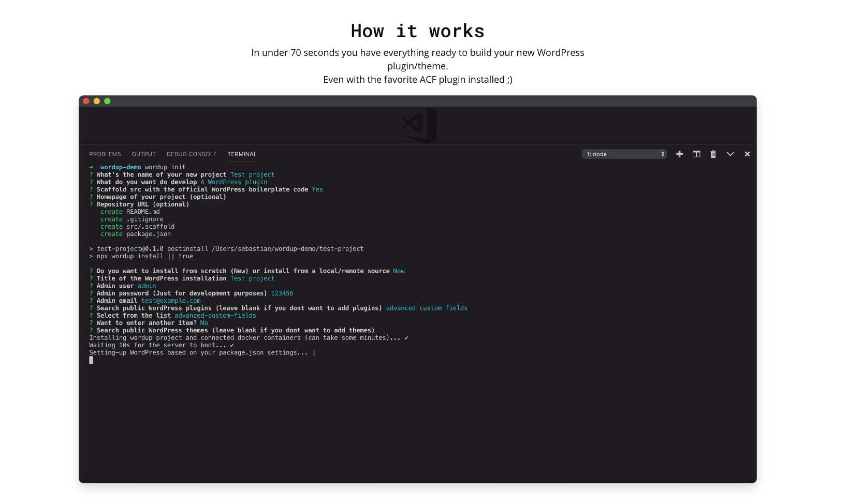This screenshot has width=847, height=504.
Task: Click the 'Homepage of your project' prompt
Action: tap(162, 197)
